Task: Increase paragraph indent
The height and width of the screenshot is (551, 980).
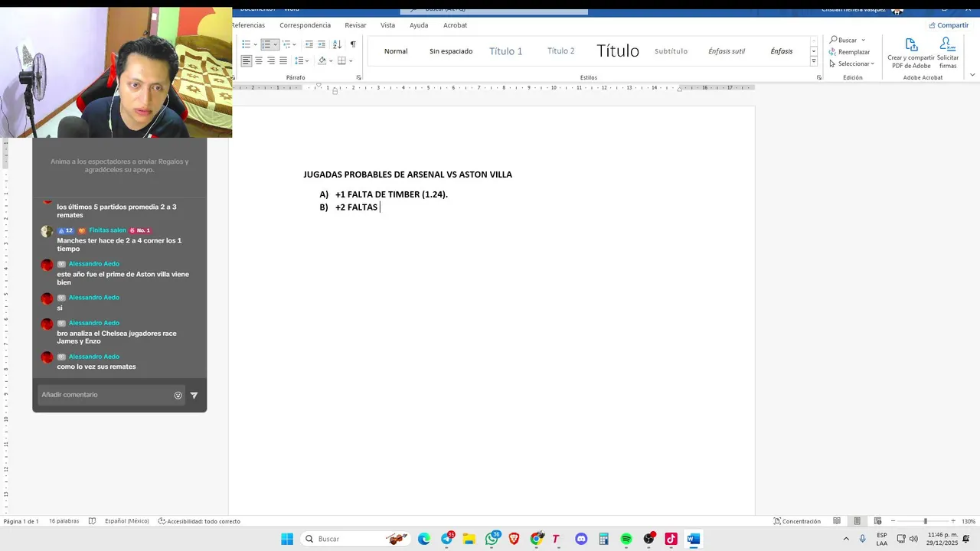Action: (x=322, y=44)
